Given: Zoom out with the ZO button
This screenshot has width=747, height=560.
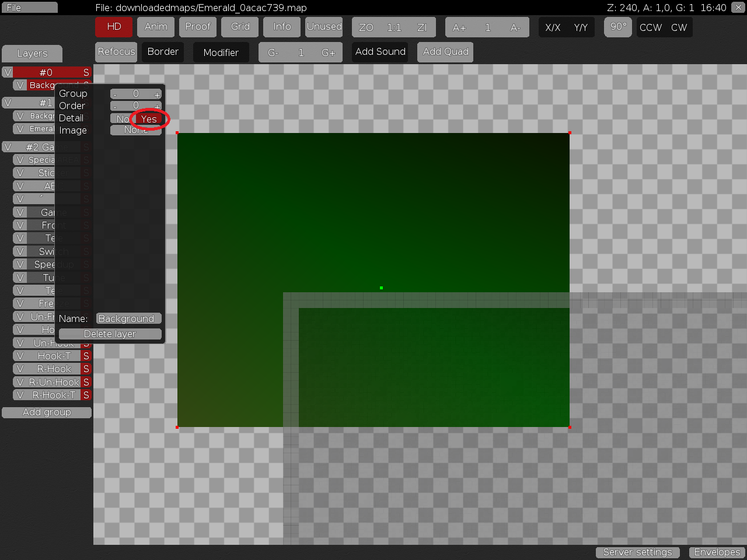Looking at the screenshot, I should (366, 27).
